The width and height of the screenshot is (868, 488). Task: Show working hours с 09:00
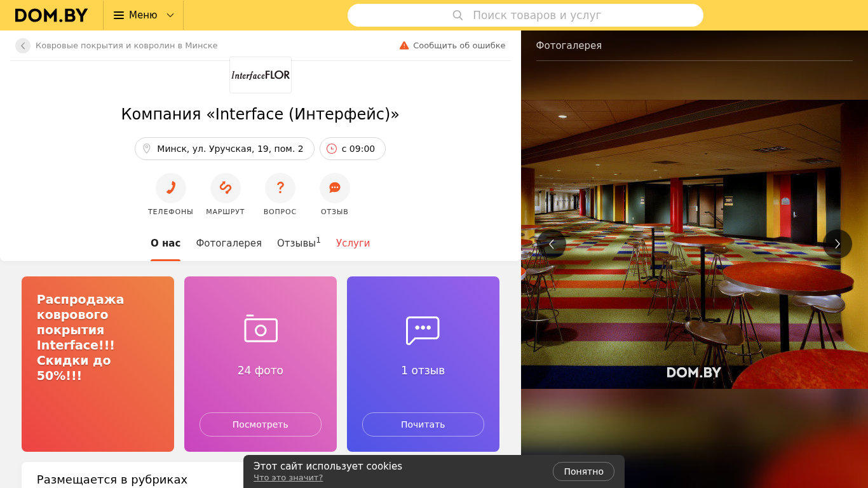click(353, 149)
